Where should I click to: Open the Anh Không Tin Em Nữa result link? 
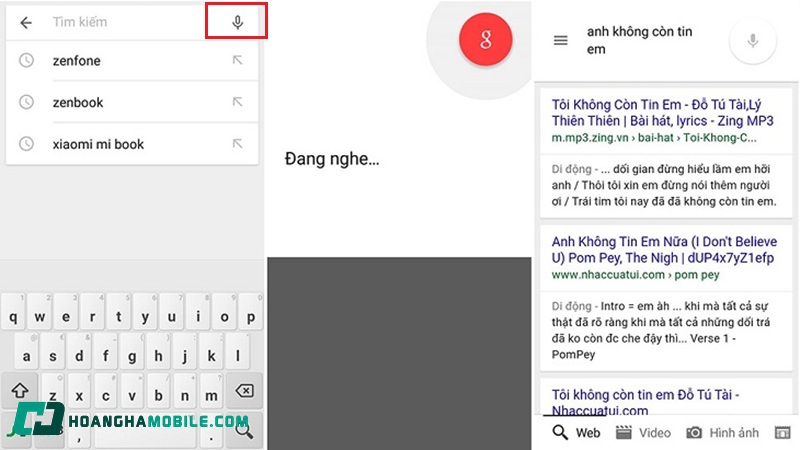664,249
